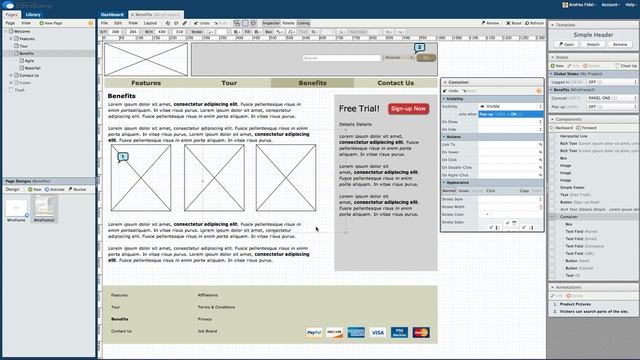Click the pencil edit icon in toolbar

[x=185, y=23]
